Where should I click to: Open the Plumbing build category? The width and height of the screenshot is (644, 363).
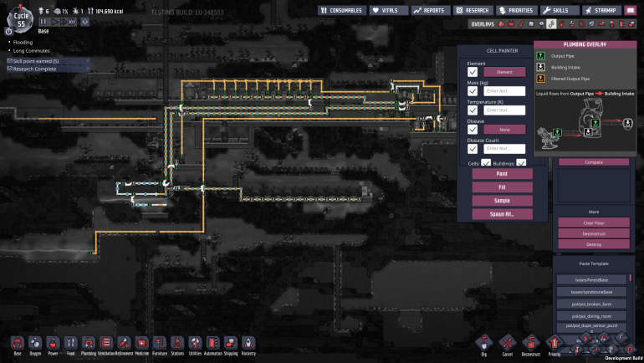tap(89, 343)
